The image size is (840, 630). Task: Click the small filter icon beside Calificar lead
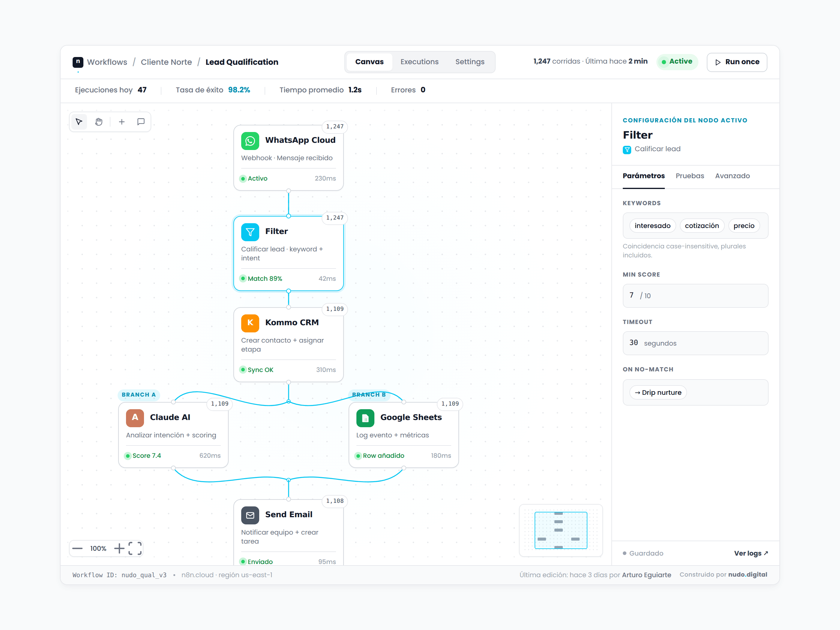pyautogui.click(x=627, y=150)
